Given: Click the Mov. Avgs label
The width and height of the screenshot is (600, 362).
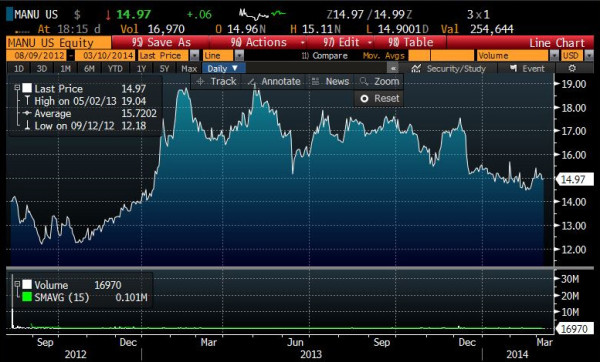Looking at the screenshot, I should [383, 56].
